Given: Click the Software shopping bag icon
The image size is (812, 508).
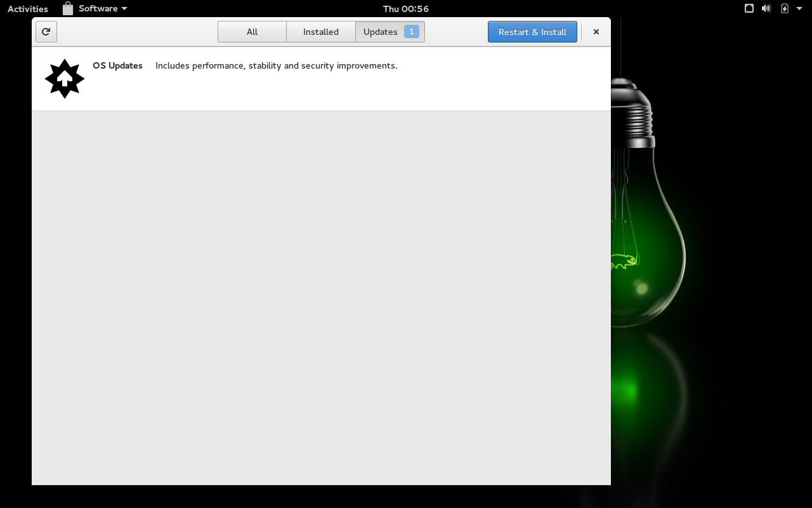Looking at the screenshot, I should point(68,9).
